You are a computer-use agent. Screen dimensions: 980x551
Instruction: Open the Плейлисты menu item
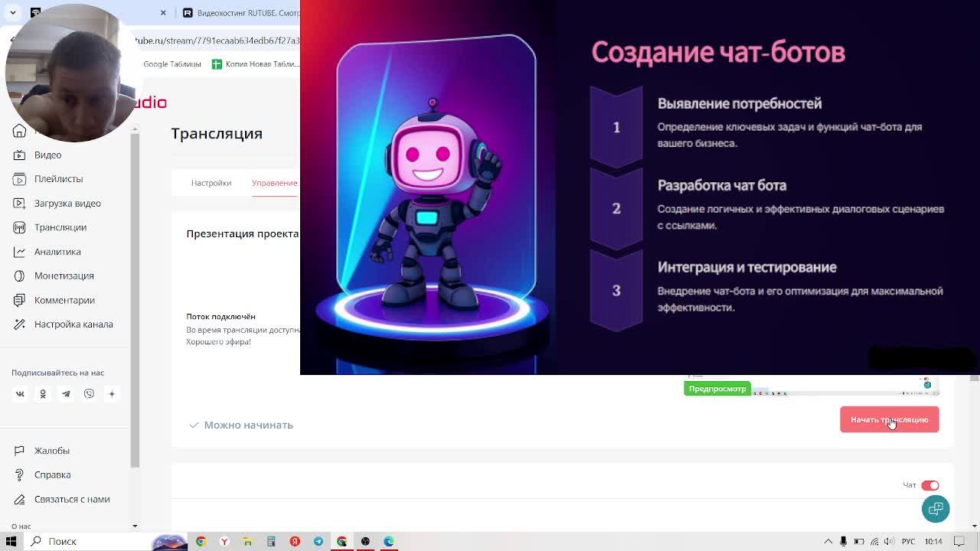point(58,179)
